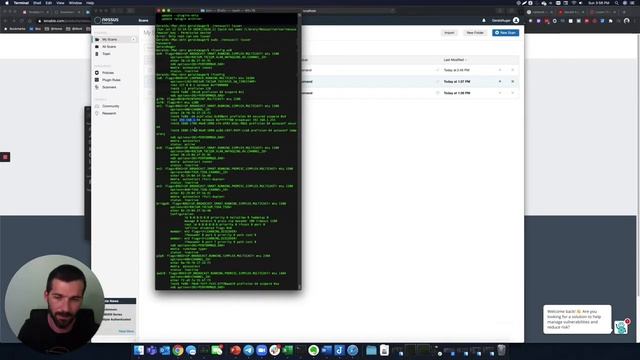Click the Policies shield icon in sidebar
The width and height of the screenshot is (640, 360).
pyautogui.click(x=97, y=73)
